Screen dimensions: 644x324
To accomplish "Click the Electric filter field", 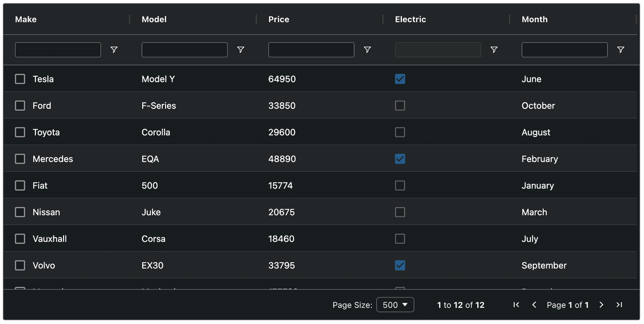I will tap(438, 50).
